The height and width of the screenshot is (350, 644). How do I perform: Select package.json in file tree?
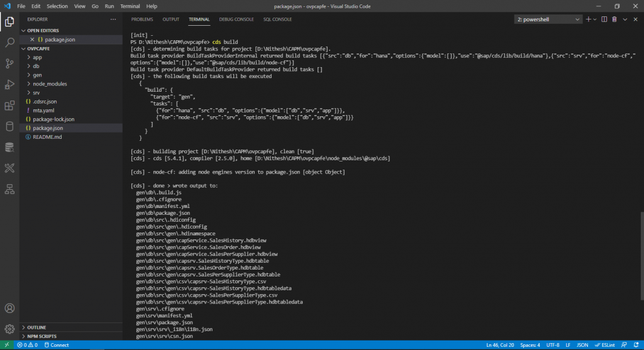70,128
